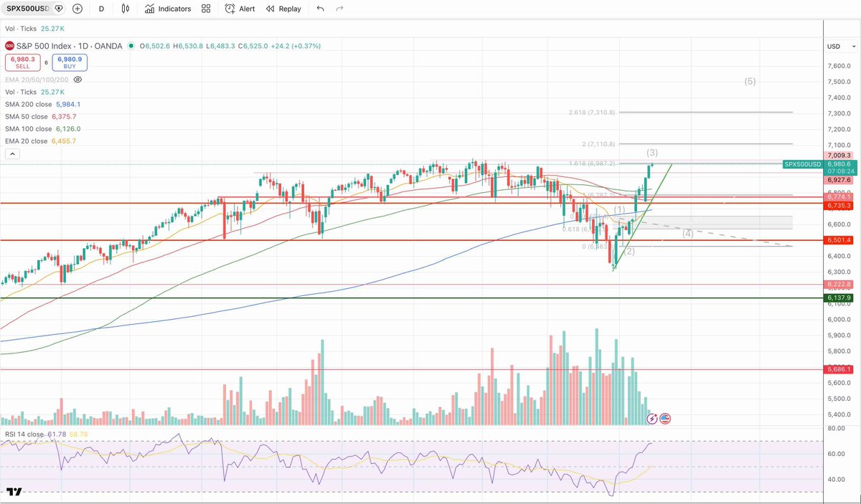861x504 pixels.
Task: Select the top Vol Ticks 25.27K legend
Action: [34, 29]
